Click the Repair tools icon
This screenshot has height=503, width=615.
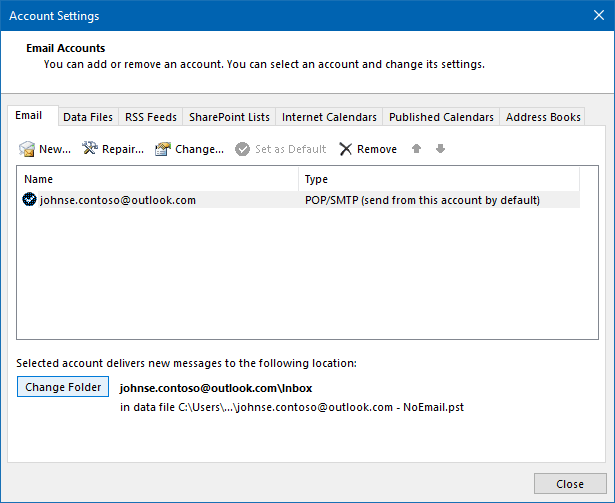point(90,148)
